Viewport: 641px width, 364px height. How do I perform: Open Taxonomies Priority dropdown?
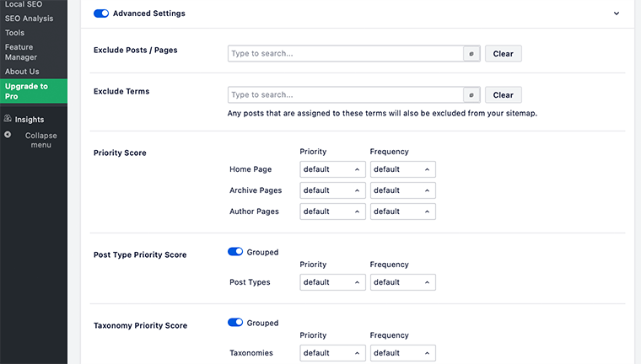click(x=332, y=353)
